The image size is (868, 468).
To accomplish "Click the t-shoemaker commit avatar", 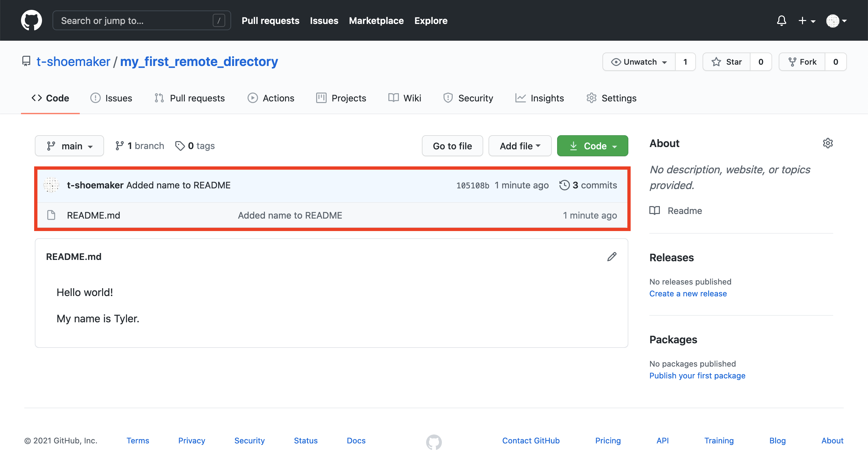I will pyautogui.click(x=52, y=185).
